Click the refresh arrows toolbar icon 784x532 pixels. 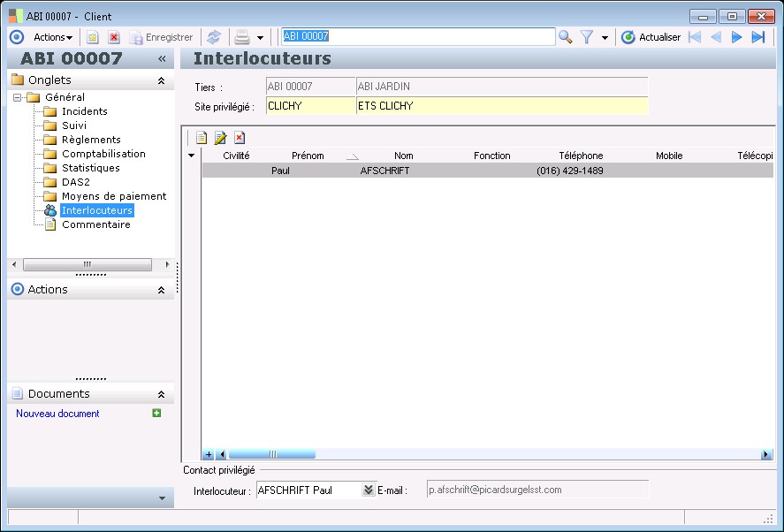pos(214,37)
